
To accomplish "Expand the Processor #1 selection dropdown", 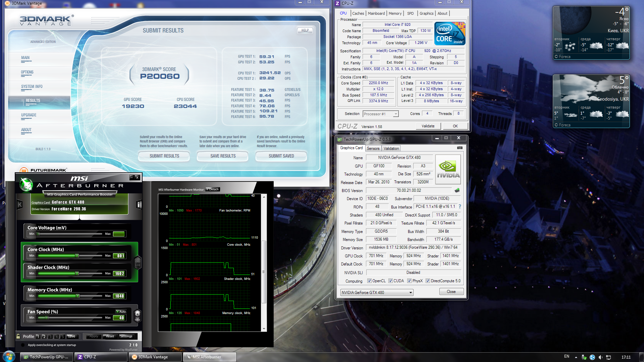I will (396, 114).
